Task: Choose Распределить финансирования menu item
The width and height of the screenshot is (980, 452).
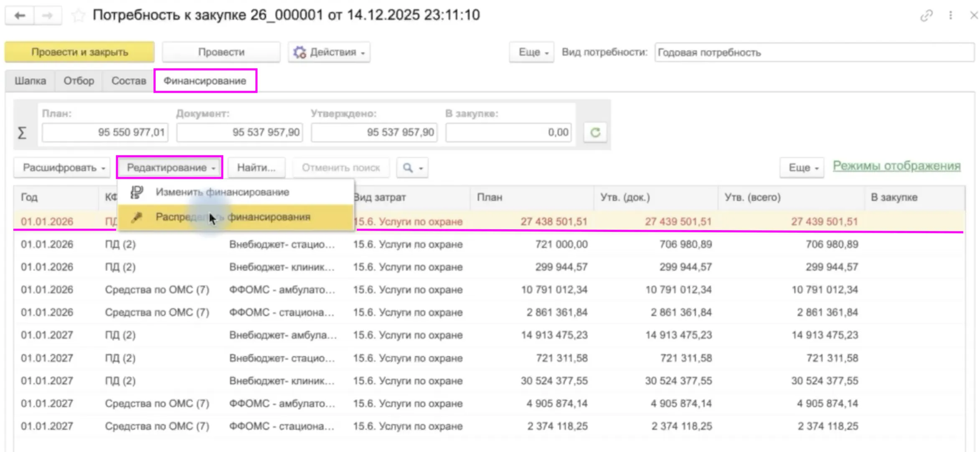Action: click(x=236, y=217)
